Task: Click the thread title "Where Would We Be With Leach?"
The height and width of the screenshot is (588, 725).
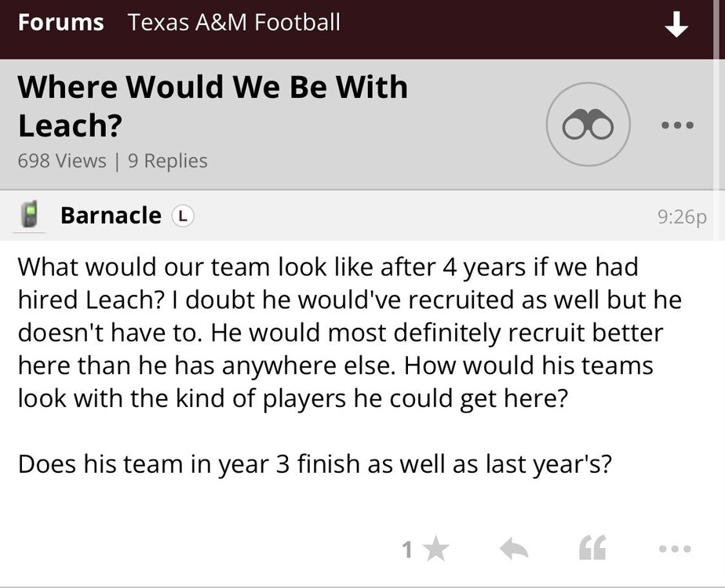Action: click(x=213, y=104)
